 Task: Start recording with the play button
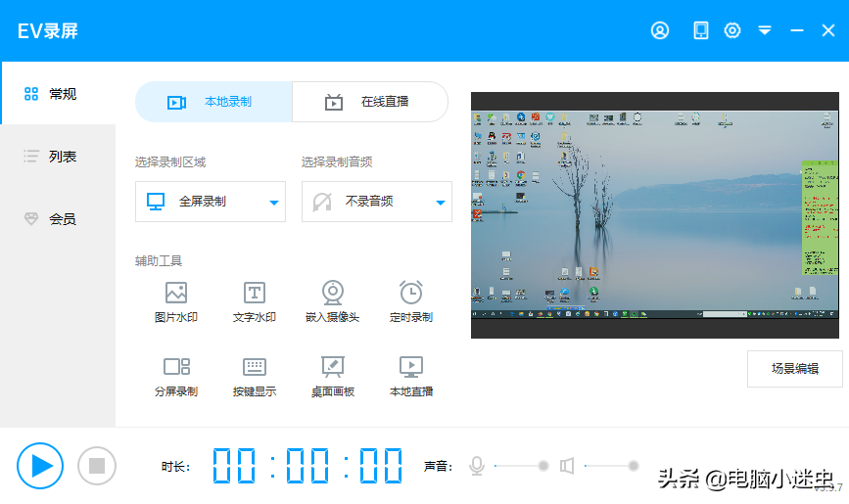click(40, 466)
